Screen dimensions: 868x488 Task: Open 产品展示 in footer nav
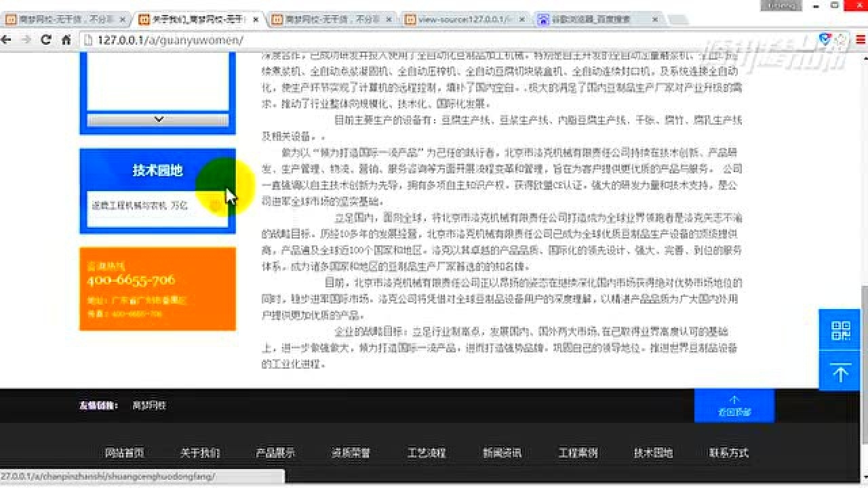(x=275, y=453)
